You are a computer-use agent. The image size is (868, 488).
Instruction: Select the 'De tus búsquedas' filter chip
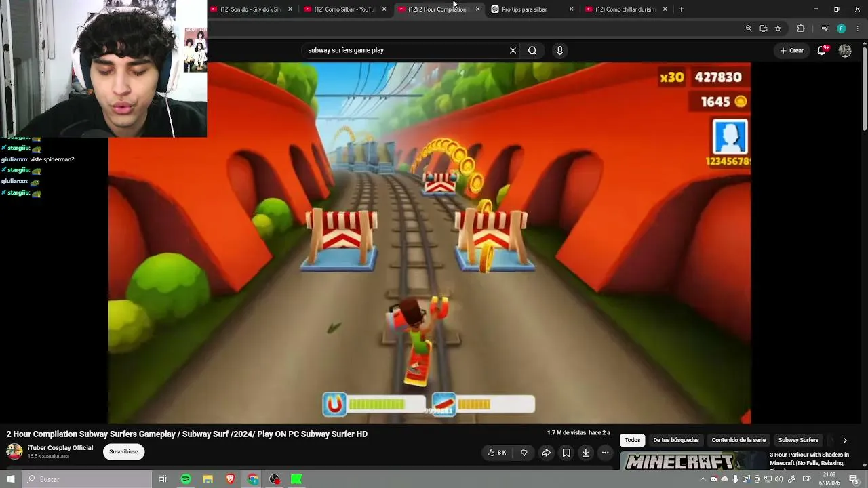click(676, 440)
